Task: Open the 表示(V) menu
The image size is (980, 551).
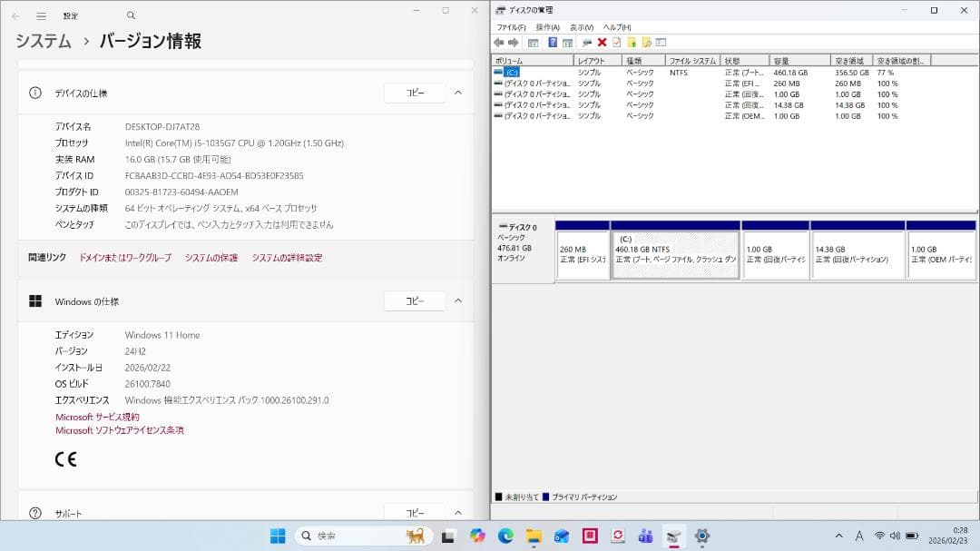Action: [582, 27]
